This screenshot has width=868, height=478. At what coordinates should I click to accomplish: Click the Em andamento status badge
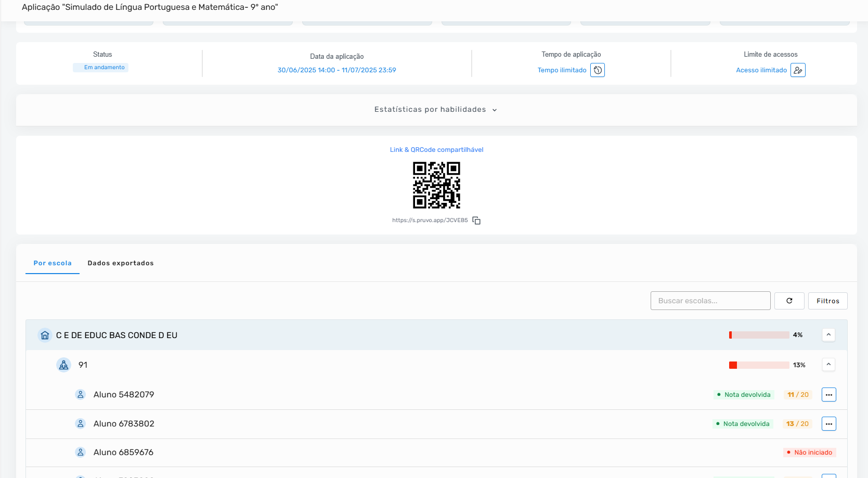click(x=101, y=68)
